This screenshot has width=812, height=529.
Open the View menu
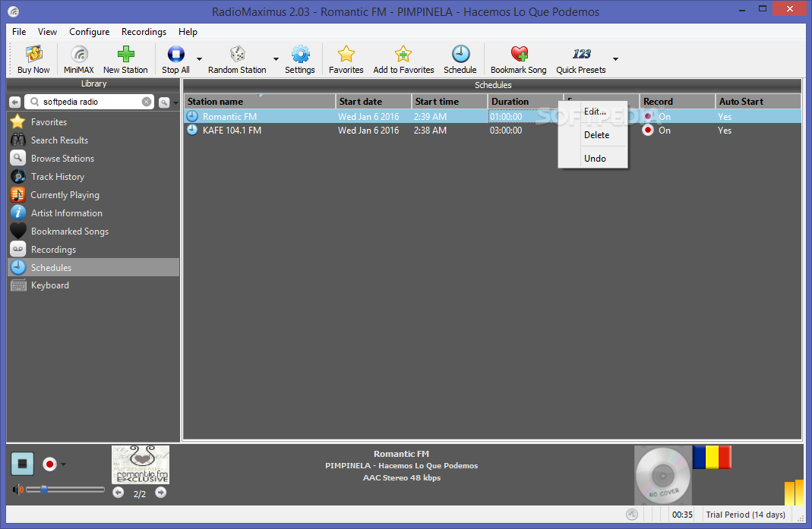tap(47, 32)
